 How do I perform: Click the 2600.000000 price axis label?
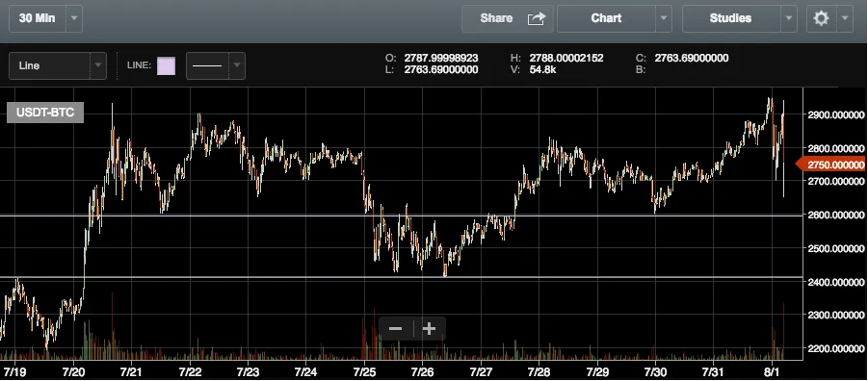pos(836,215)
